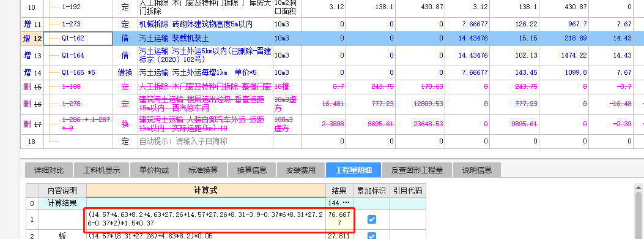Select code cell Q1-165 *5
Image resolution: width=644 pixels, height=239 pixels.
[78, 72]
